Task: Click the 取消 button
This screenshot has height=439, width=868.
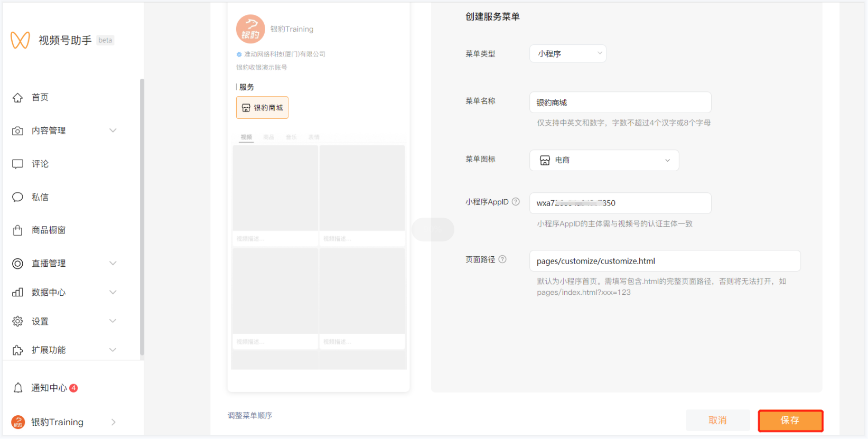Action: pos(717,421)
